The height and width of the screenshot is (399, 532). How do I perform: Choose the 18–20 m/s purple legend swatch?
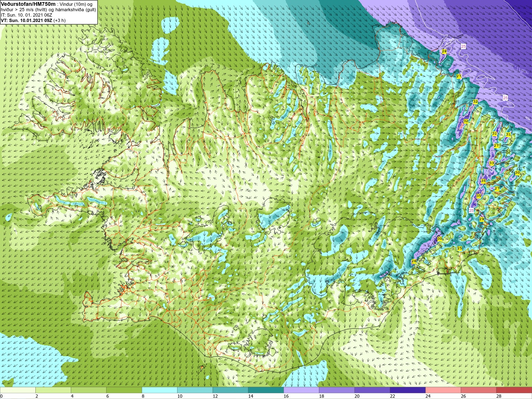[x=337, y=390]
